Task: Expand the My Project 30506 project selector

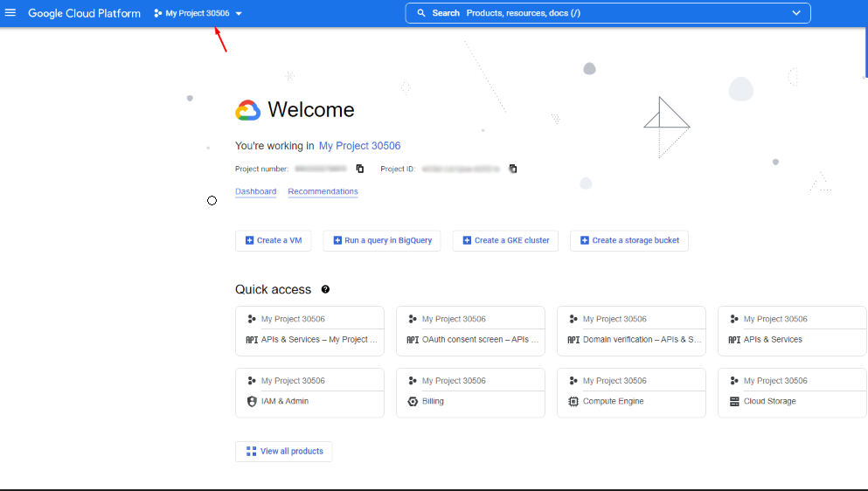Action: [198, 13]
